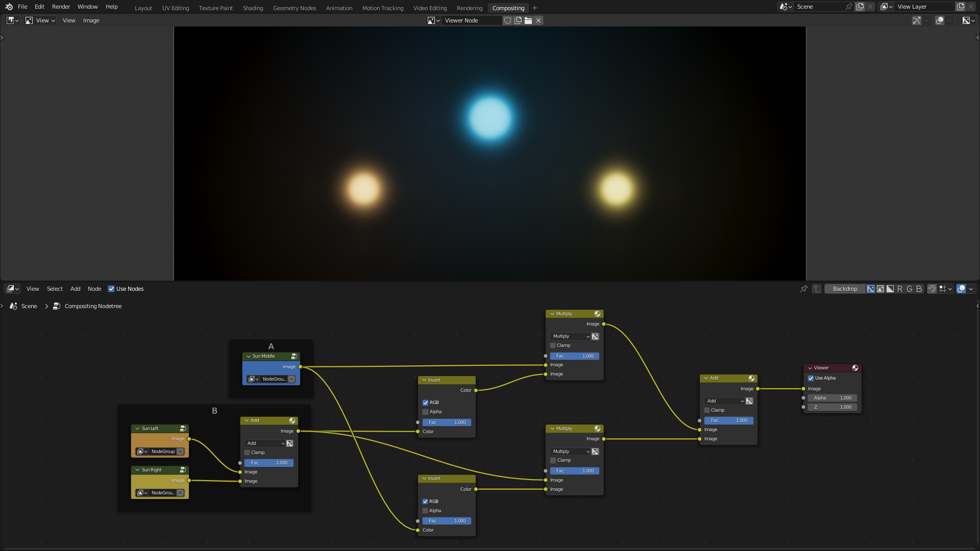Add a new workspace with plus button
The image size is (980, 551).
click(534, 8)
